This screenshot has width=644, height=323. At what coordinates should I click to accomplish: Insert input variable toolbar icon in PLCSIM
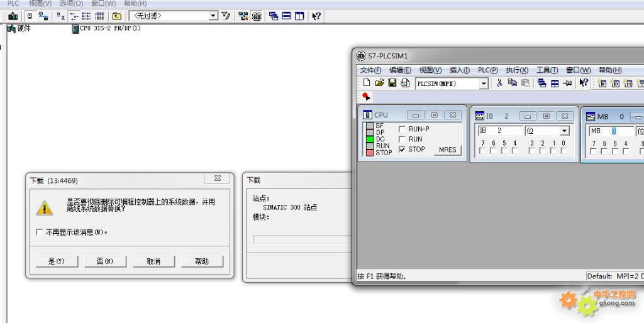[602, 84]
